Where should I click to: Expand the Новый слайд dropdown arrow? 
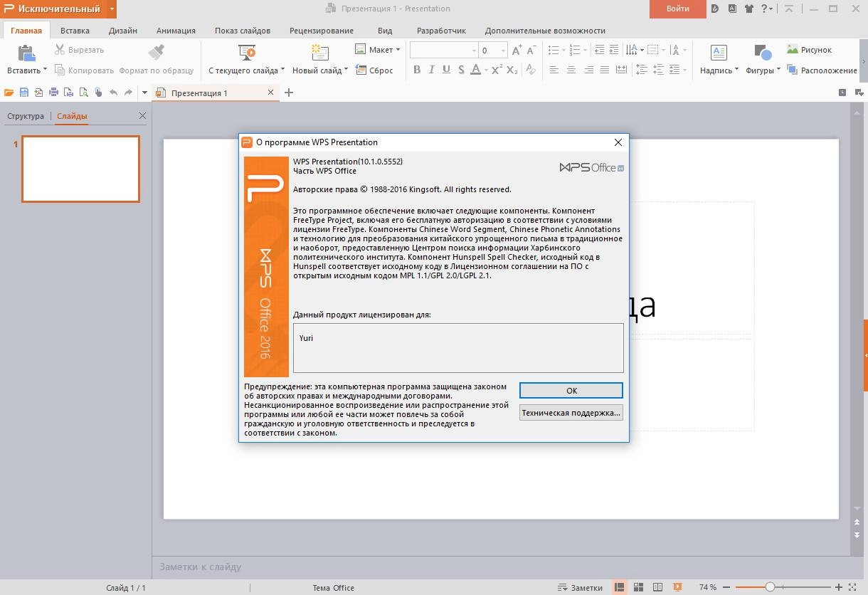[x=346, y=70]
